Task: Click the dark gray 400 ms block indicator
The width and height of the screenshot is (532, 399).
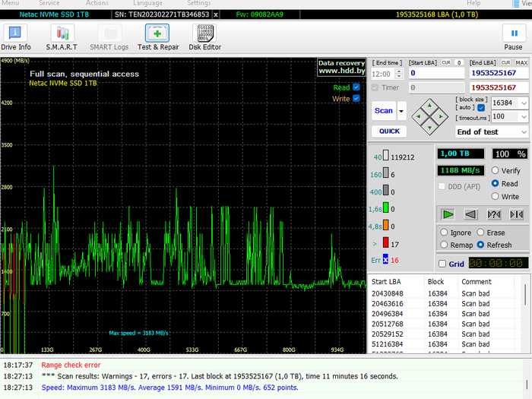Action: pos(386,190)
